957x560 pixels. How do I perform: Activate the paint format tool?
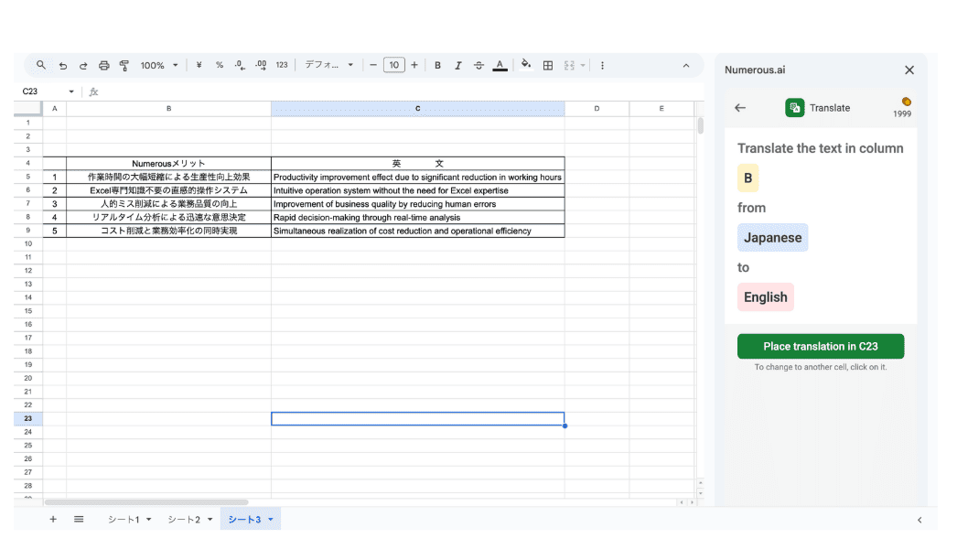click(124, 65)
